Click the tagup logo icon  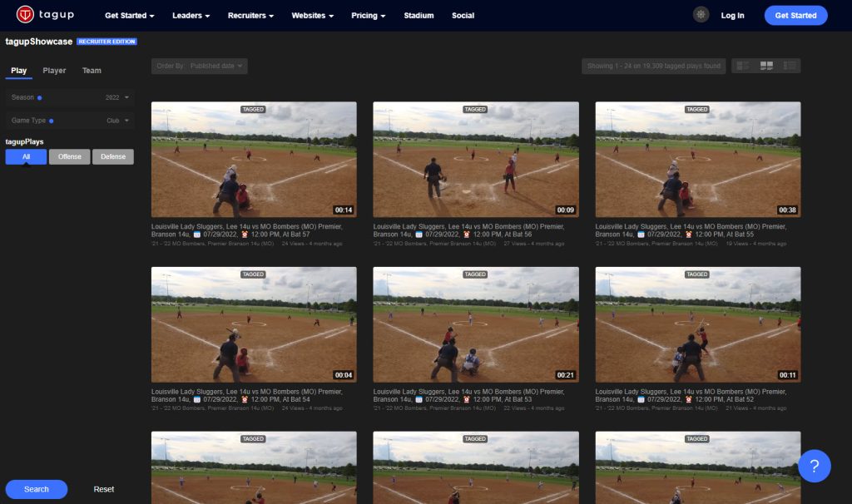[x=26, y=15]
